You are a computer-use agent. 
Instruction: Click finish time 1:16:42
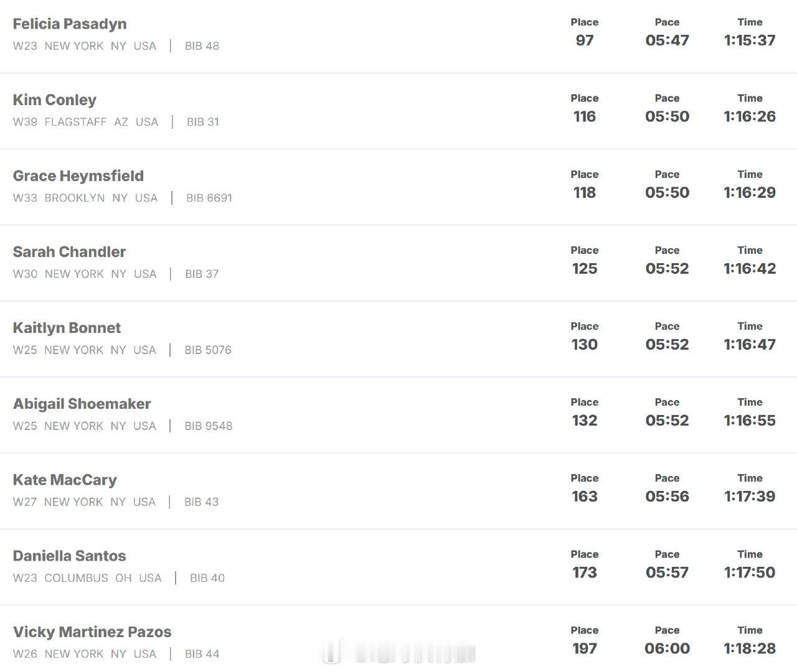pyautogui.click(x=750, y=268)
